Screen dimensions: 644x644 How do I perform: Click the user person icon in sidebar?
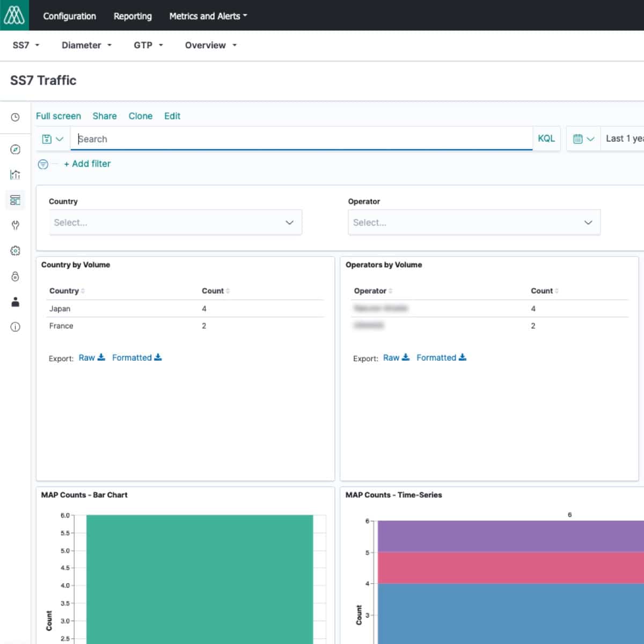[x=15, y=302]
